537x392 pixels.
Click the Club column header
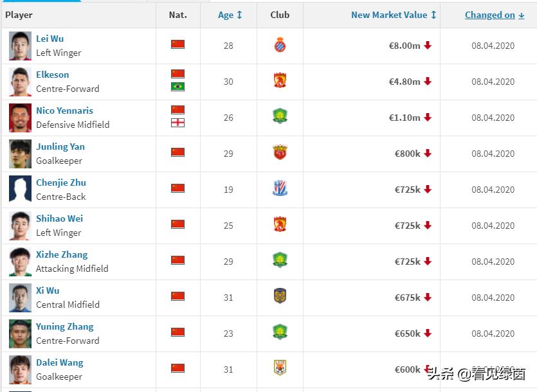click(x=280, y=15)
